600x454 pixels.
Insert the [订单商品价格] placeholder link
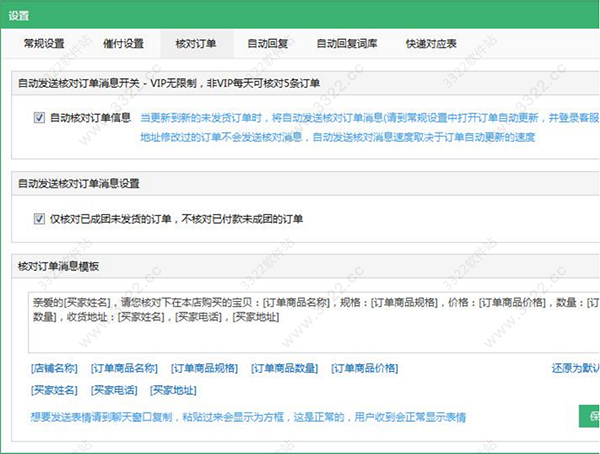[x=365, y=368]
